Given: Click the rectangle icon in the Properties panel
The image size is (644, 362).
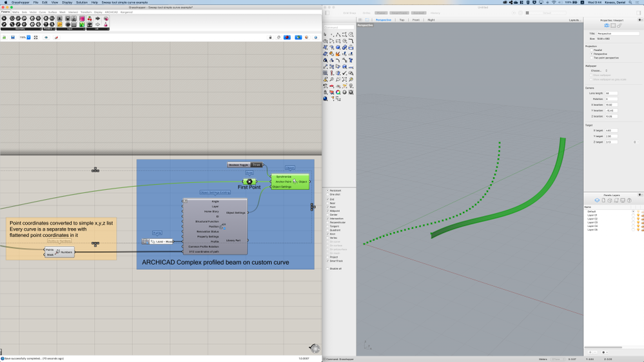Looking at the screenshot, I should pos(613,26).
